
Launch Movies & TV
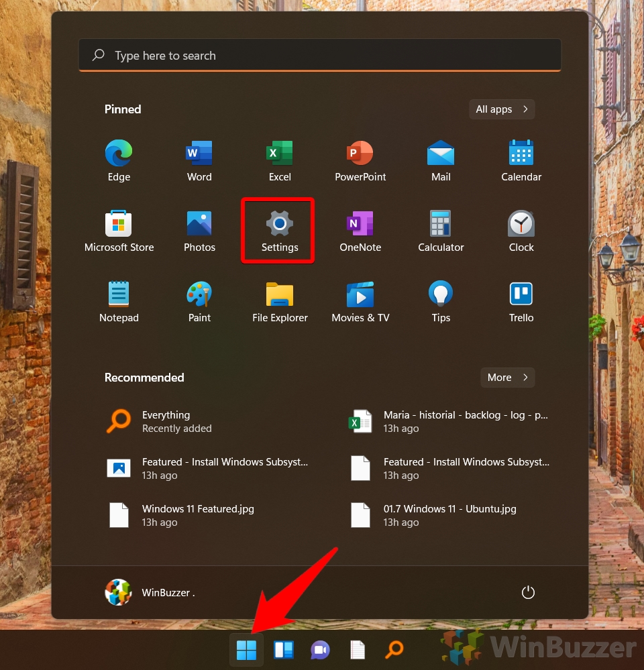point(360,302)
